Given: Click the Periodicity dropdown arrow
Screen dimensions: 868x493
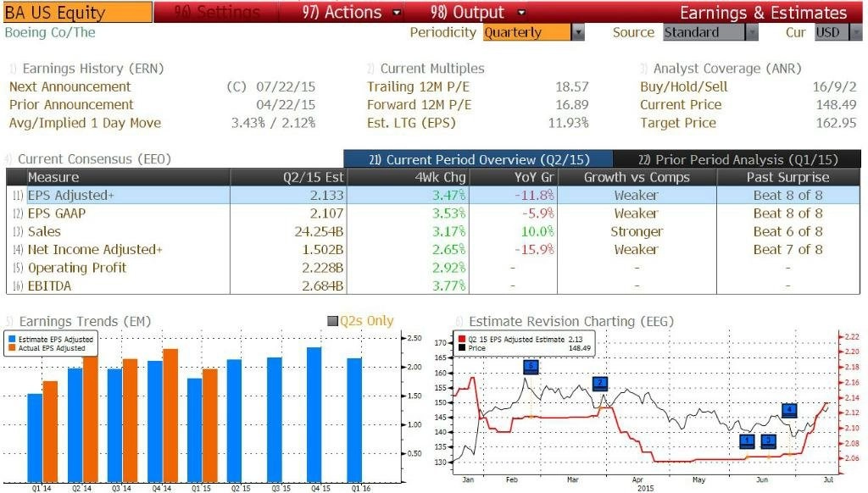Looking at the screenshot, I should 577,33.
